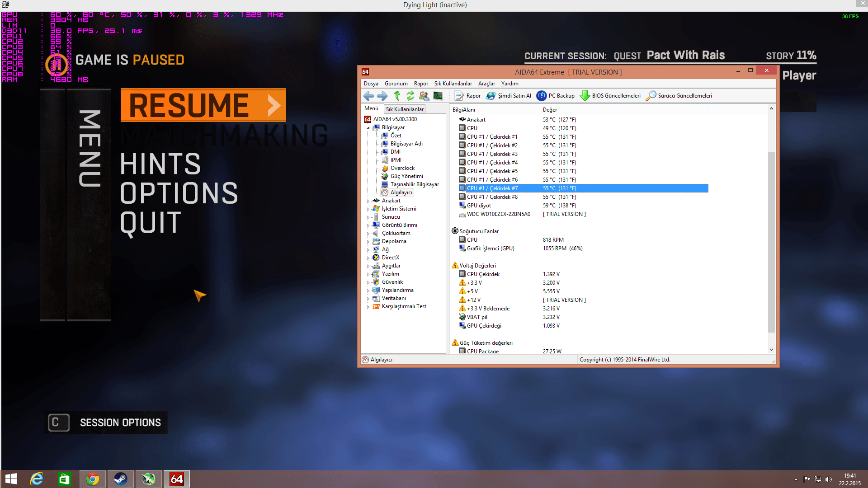
Task: Click the green Refresh arrows toolbar icon
Action: click(410, 96)
